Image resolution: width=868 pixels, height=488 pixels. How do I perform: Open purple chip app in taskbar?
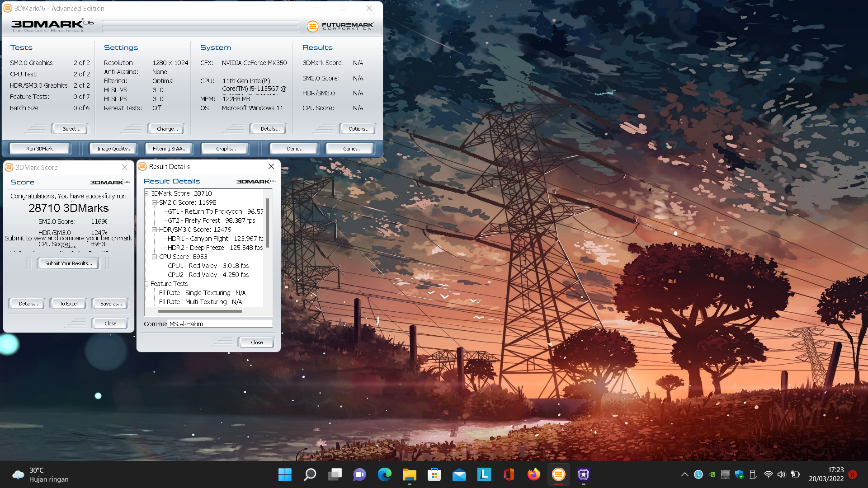[x=584, y=474]
